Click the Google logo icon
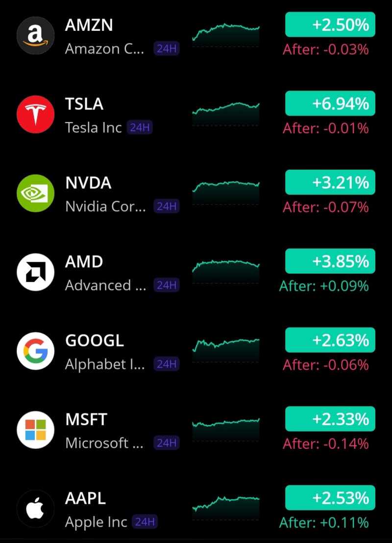The image size is (392, 543). pos(34,352)
